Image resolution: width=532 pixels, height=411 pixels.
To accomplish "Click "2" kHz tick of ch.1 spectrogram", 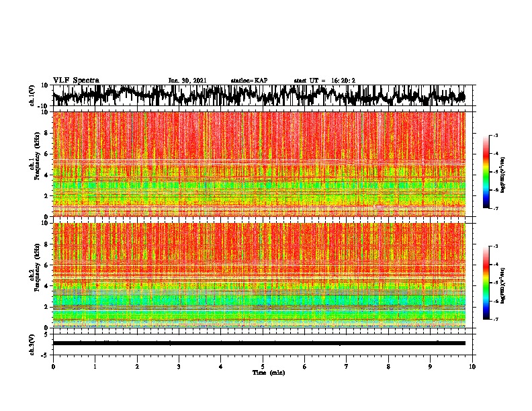I will 47,195.
